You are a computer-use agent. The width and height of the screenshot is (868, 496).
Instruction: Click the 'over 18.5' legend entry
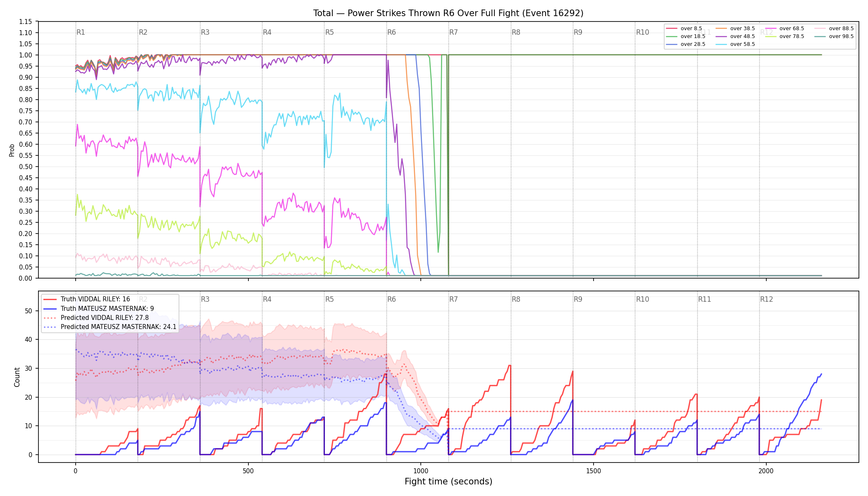tap(686, 36)
